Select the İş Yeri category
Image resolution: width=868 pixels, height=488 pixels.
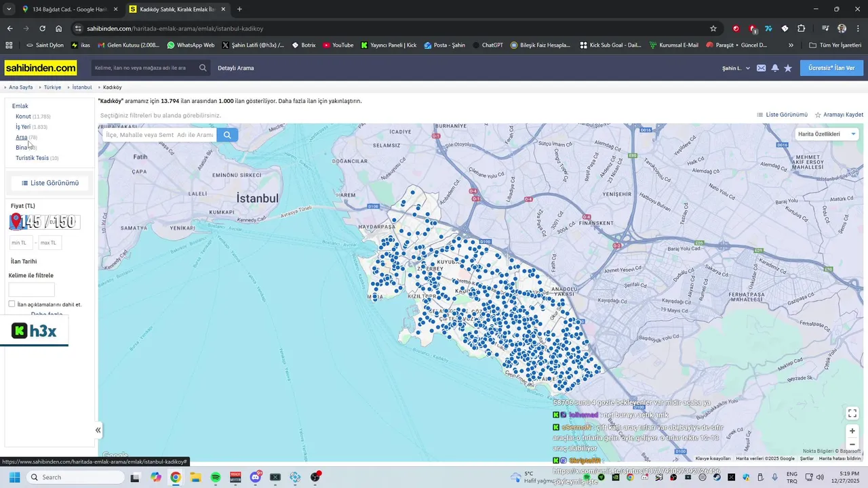(23, 127)
